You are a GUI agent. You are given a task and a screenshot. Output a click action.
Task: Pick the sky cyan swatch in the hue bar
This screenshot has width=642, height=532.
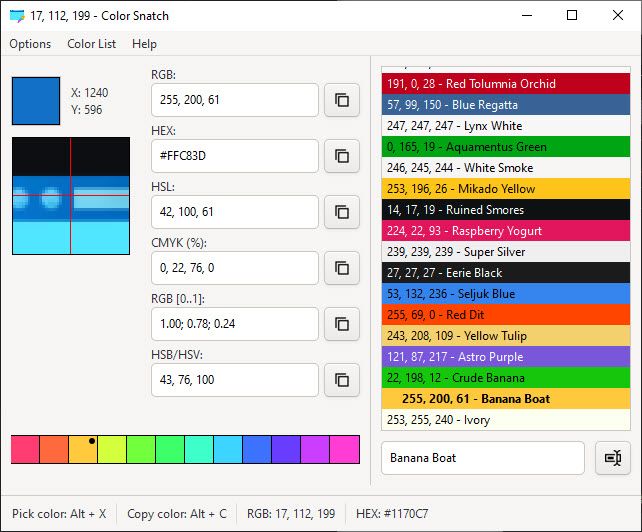[228, 450]
